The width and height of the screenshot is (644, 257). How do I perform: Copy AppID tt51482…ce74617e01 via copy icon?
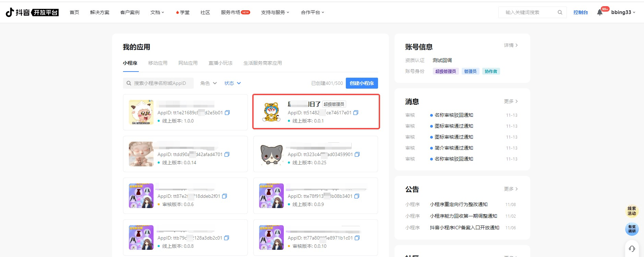click(x=356, y=113)
